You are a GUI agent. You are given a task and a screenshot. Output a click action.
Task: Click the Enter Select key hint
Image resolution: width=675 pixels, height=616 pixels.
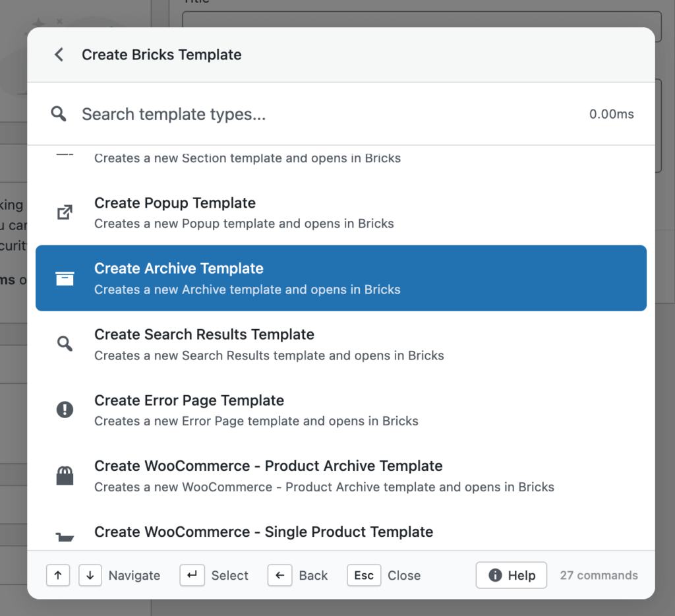[x=192, y=575]
